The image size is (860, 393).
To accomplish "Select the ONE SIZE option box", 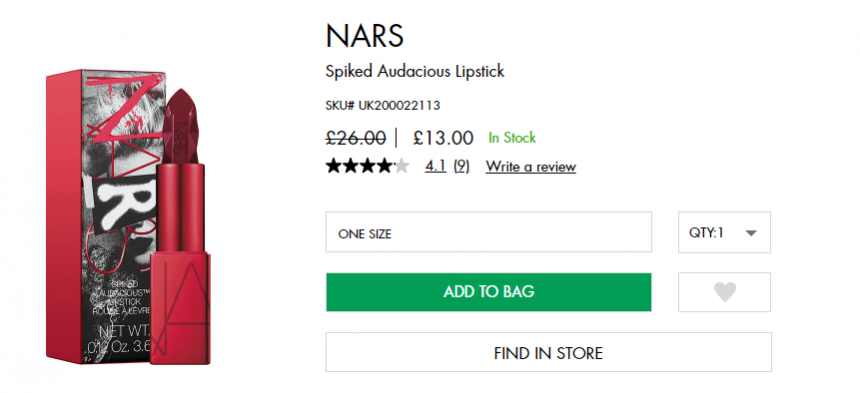I will [489, 232].
